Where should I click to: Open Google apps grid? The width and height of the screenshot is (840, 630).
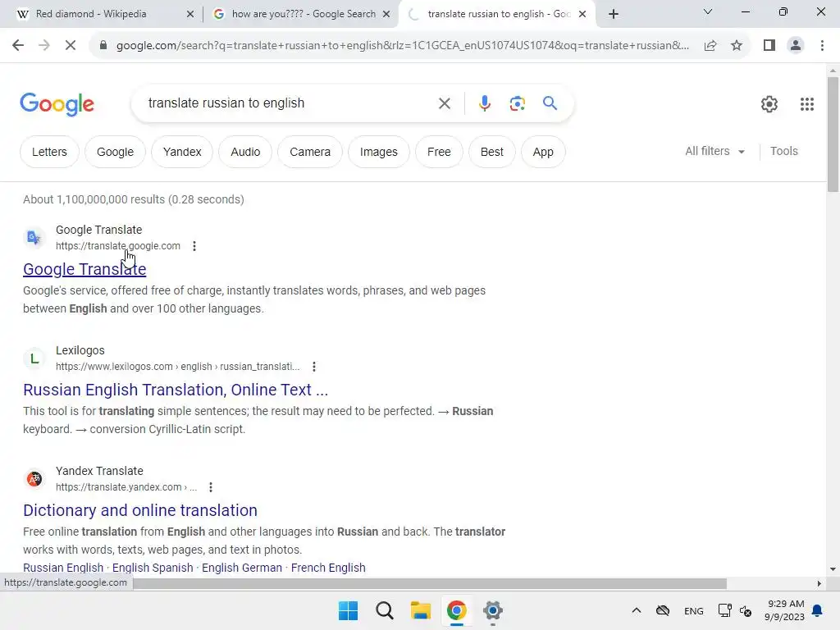(x=807, y=104)
